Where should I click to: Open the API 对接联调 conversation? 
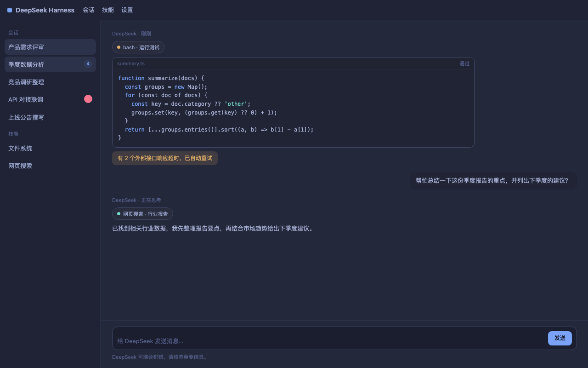tap(50, 99)
